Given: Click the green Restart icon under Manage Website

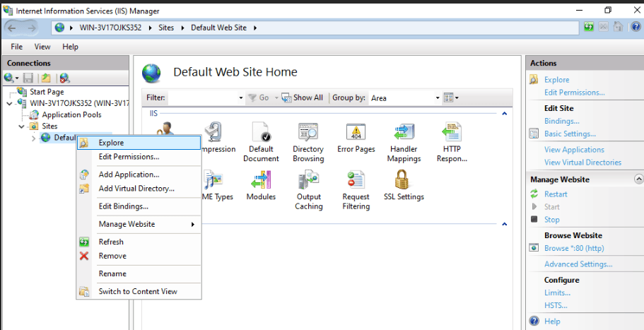Looking at the screenshot, I should click(534, 194).
